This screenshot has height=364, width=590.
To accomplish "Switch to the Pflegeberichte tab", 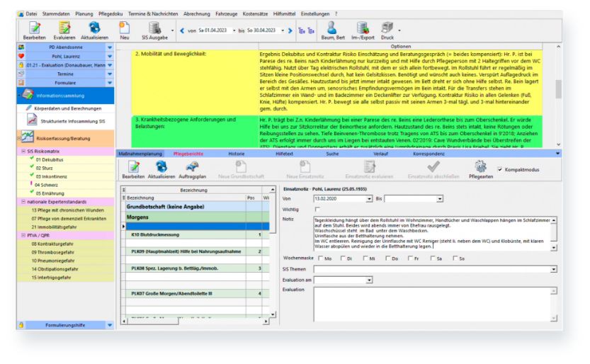I will click(188, 152).
